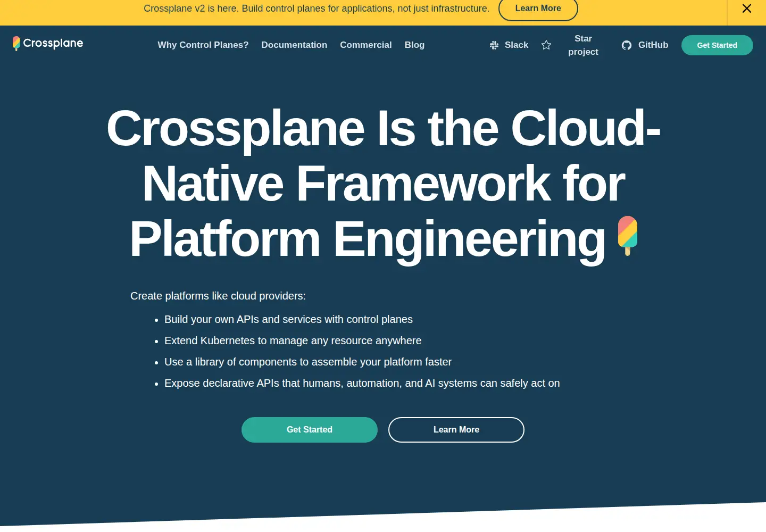766x532 pixels.
Task: Click the bullet 'Extend Kubernetes to manage any resource'
Action: point(293,340)
